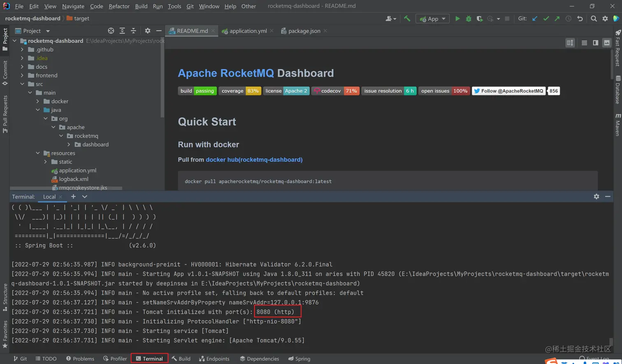Click Expand All icon in Project panel
622x364 pixels.
(122, 31)
